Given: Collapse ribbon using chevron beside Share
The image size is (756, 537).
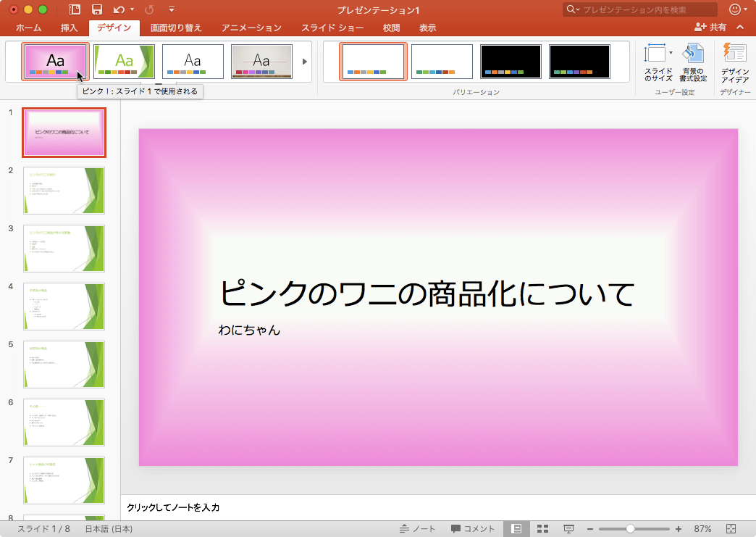Looking at the screenshot, I should pos(740,28).
